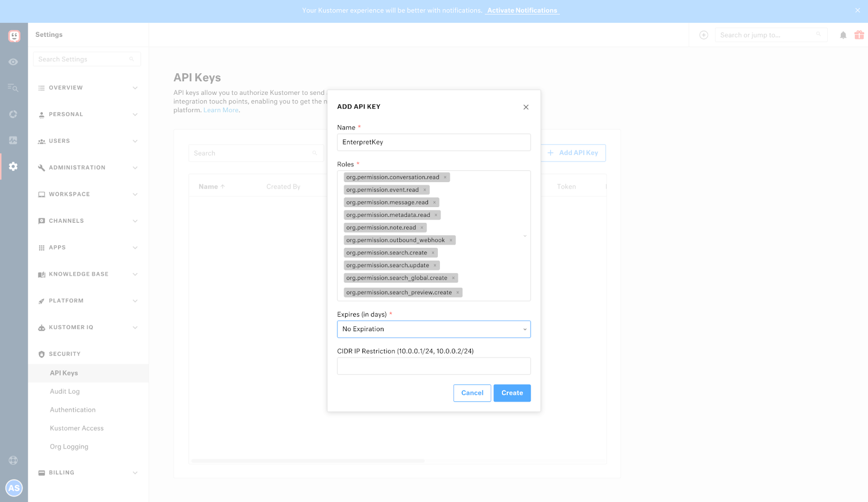
Task: Click the CIDR IP Restriction field
Action: 434,366
